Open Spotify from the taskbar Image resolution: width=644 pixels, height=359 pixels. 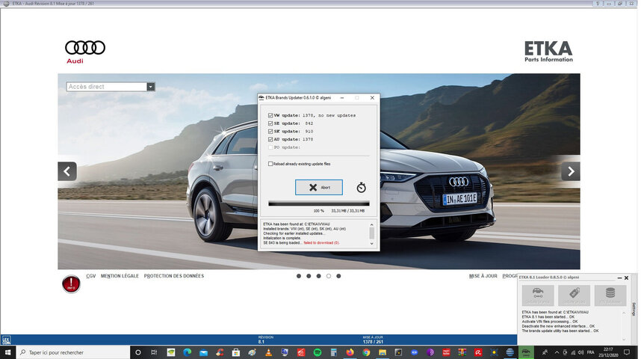point(317,352)
